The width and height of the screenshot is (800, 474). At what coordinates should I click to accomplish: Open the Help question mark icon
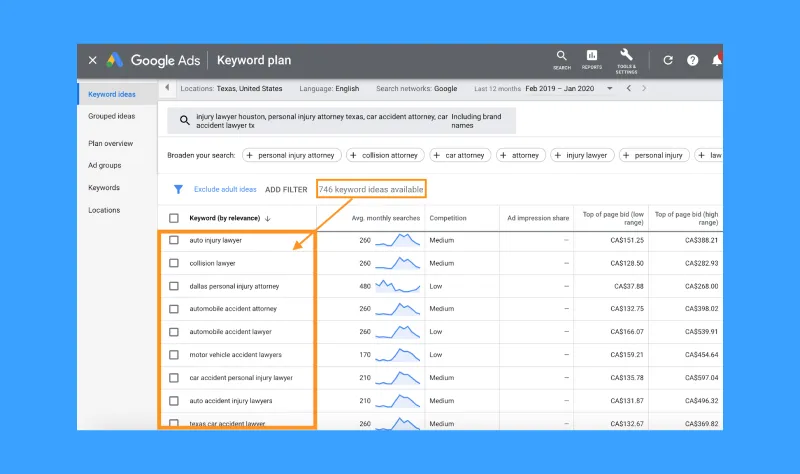point(692,60)
